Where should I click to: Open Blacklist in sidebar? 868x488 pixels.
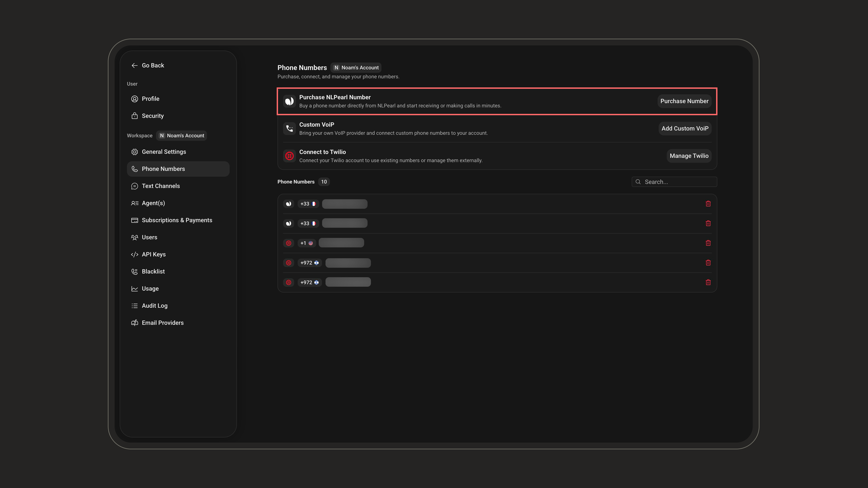[x=178, y=271]
